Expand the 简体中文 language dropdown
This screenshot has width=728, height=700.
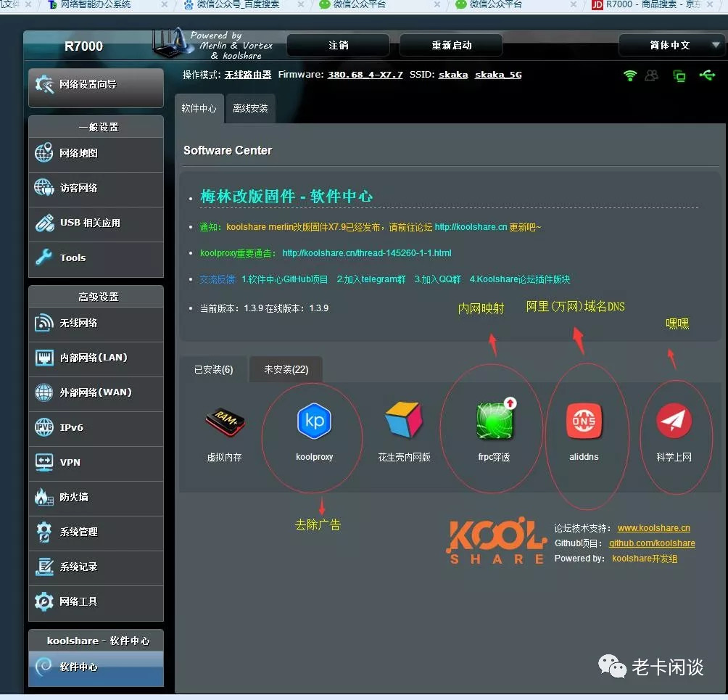(671, 46)
